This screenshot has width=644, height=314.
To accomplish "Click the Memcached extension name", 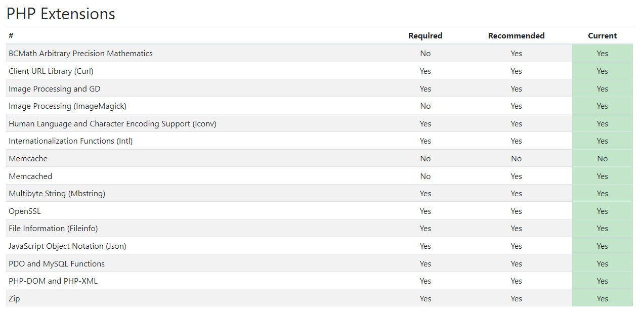I will [30, 176].
